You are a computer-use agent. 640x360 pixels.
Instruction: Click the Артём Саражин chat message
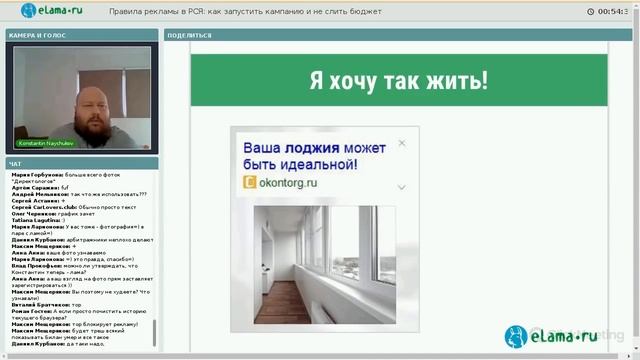pos(40,188)
